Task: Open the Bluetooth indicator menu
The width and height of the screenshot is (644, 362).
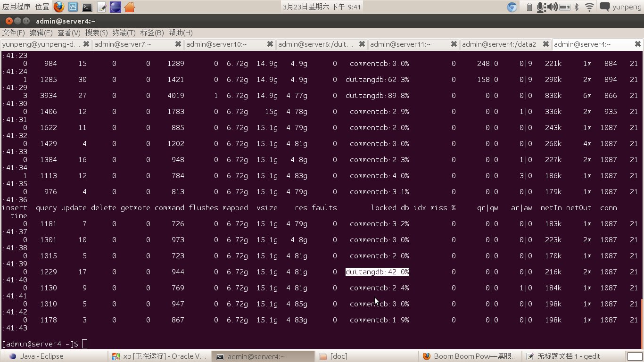Action: 576,7
